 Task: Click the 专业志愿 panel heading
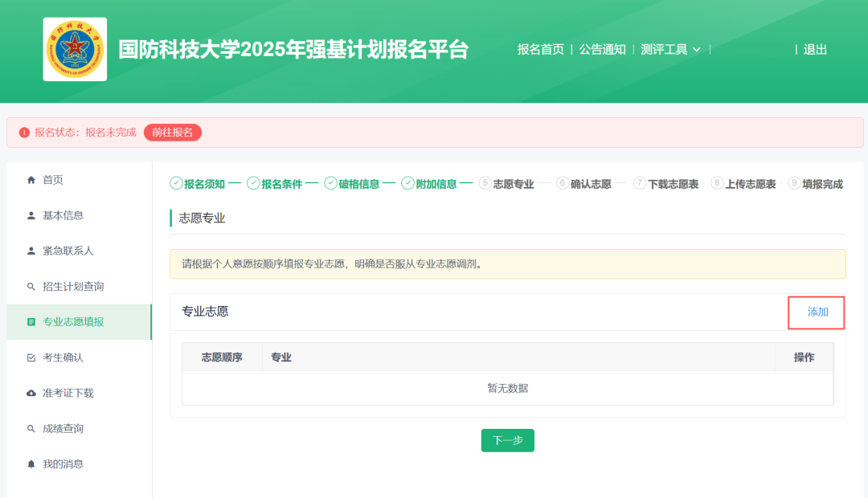pos(205,312)
